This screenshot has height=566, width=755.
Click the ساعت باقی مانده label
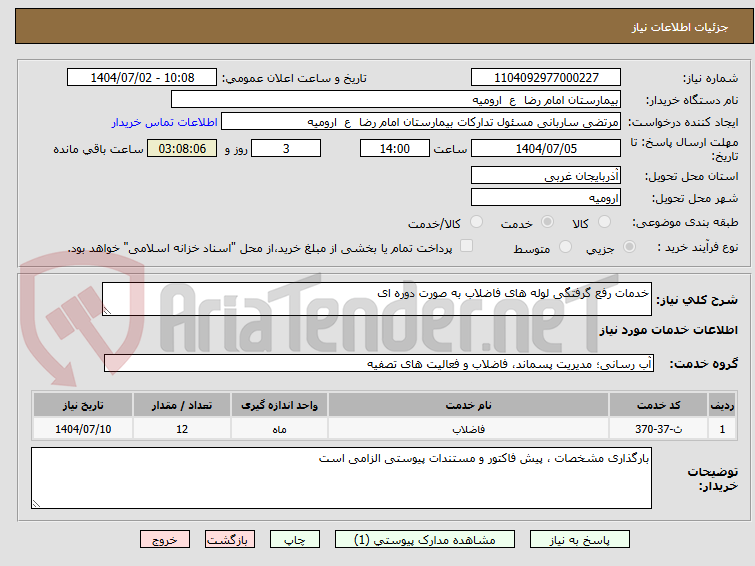coord(98,149)
